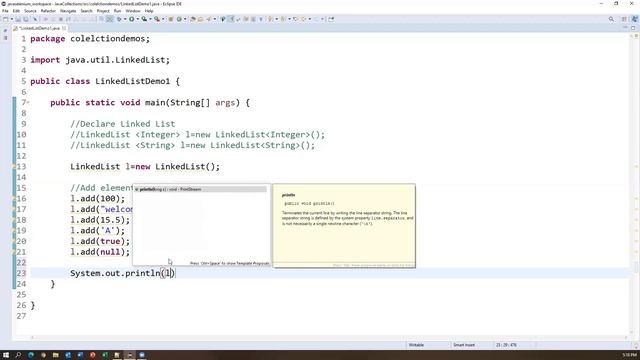This screenshot has width=640, height=360.
Task: Expand the Run launch dropdown arrow
Action: 138,19
